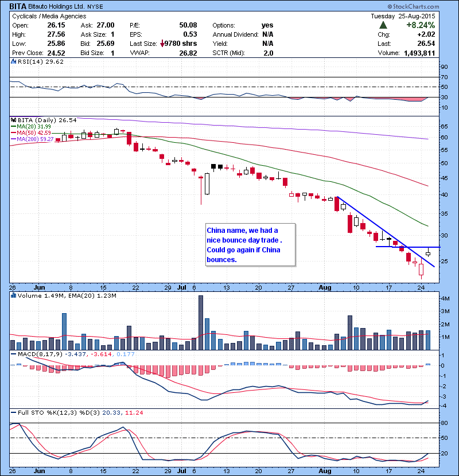Click the red down arrow beside Last Size
The image size is (459, 476).
[162, 44]
